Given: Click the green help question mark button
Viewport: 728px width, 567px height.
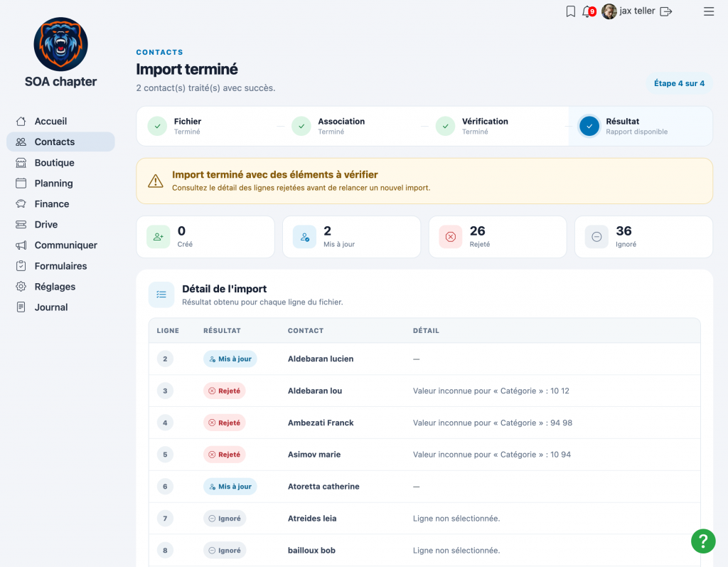Looking at the screenshot, I should coord(703,541).
